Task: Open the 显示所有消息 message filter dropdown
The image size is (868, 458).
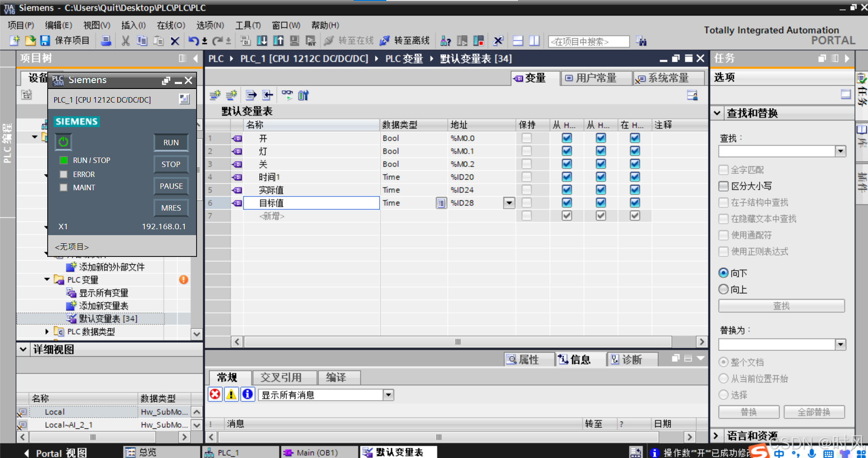Action: click(389, 395)
